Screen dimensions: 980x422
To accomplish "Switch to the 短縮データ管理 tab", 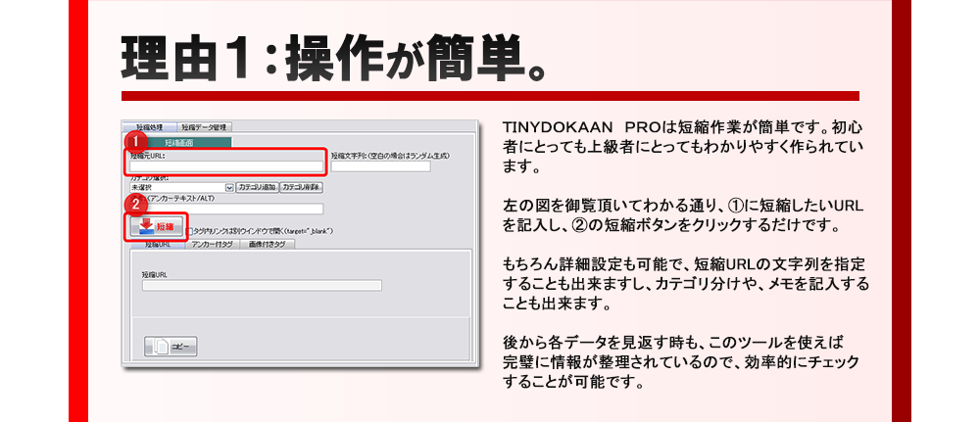I will (x=203, y=127).
